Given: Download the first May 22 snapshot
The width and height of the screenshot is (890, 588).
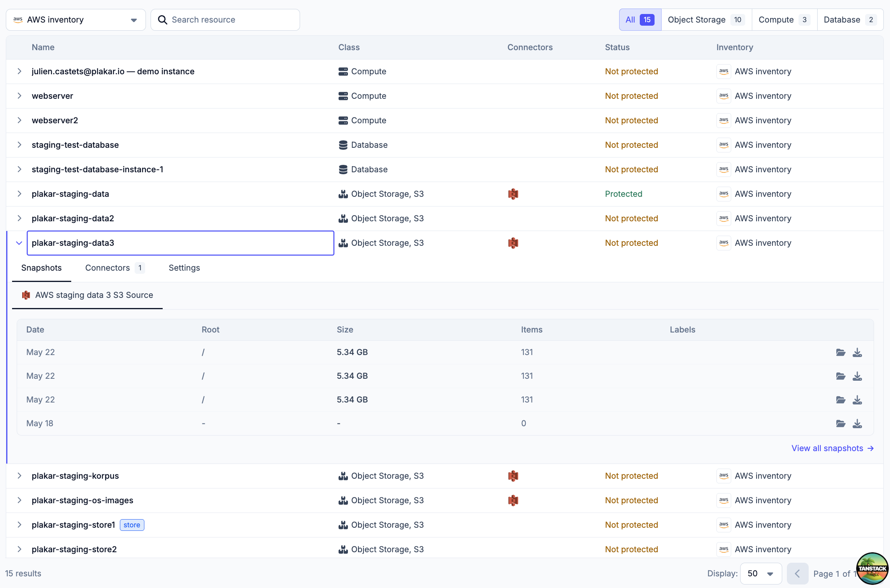Looking at the screenshot, I should (x=857, y=353).
